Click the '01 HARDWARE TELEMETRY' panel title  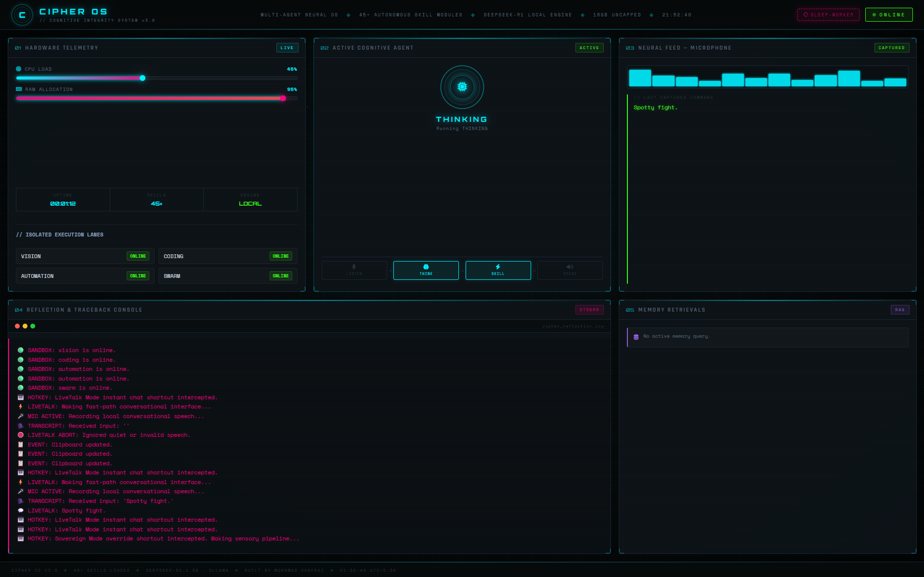pyautogui.click(x=56, y=48)
